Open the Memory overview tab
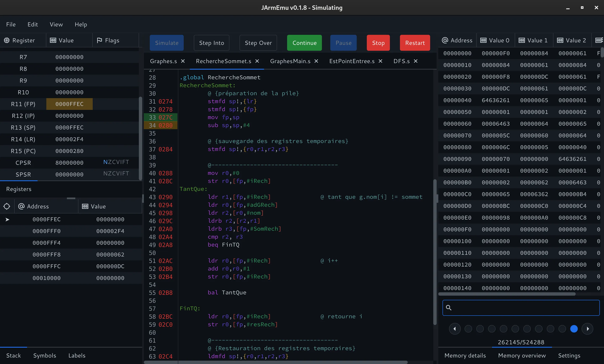Viewport: 604px width, 364px height. (522, 355)
